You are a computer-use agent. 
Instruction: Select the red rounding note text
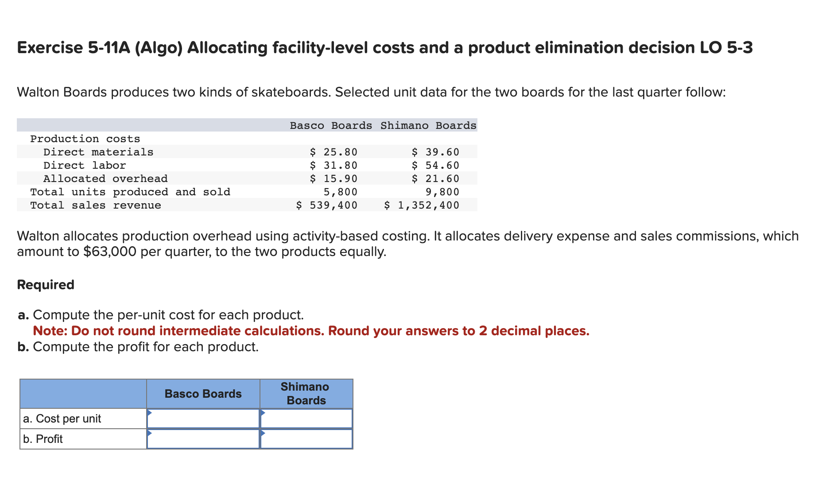click(310, 331)
